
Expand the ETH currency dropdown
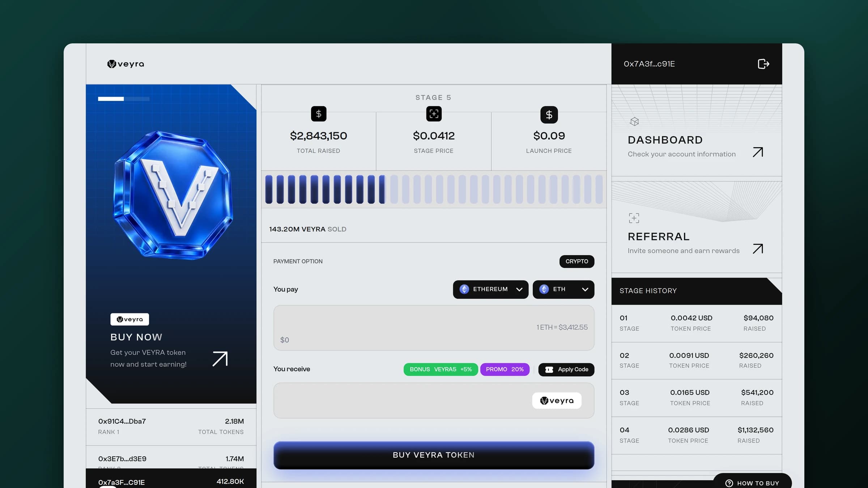[563, 290]
